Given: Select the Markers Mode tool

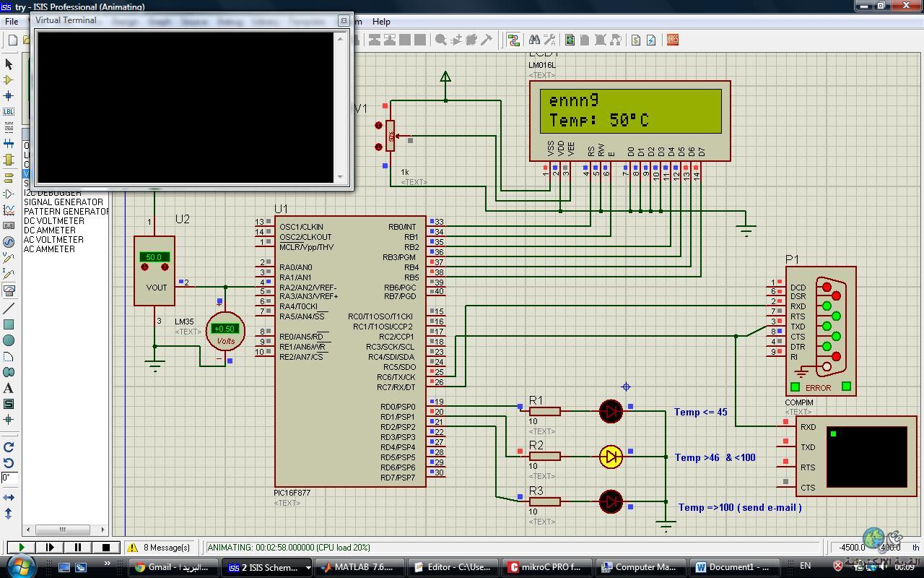Looking at the screenshot, I should click(x=9, y=420).
